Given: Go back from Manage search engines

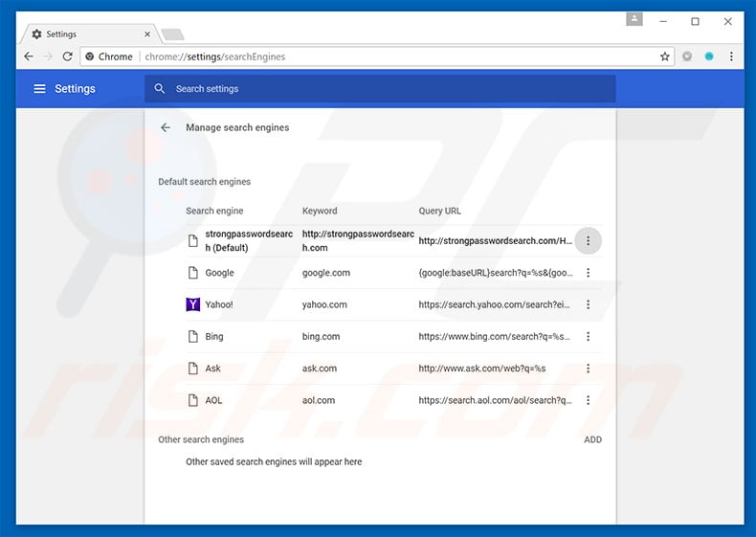Looking at the screenshot, I should pyautogui.click(x=166, y=127).
